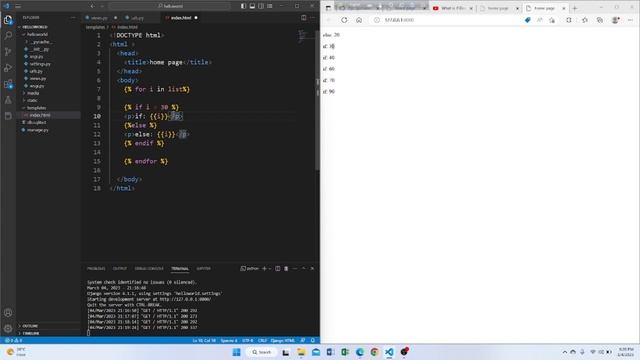640x360 pixels.
Task: Click the VS Code hamburger menu
Action: [18, 6]
